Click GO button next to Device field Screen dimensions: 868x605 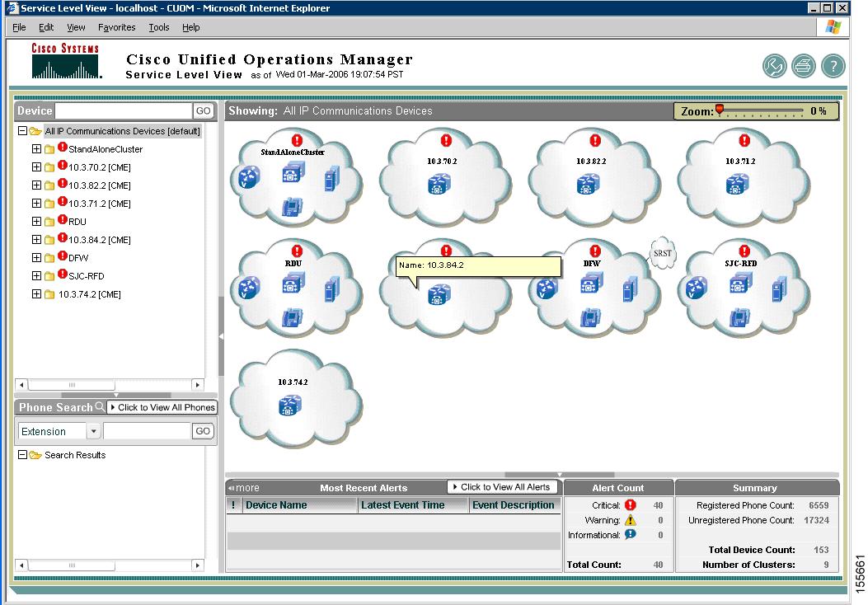point(203,110)
